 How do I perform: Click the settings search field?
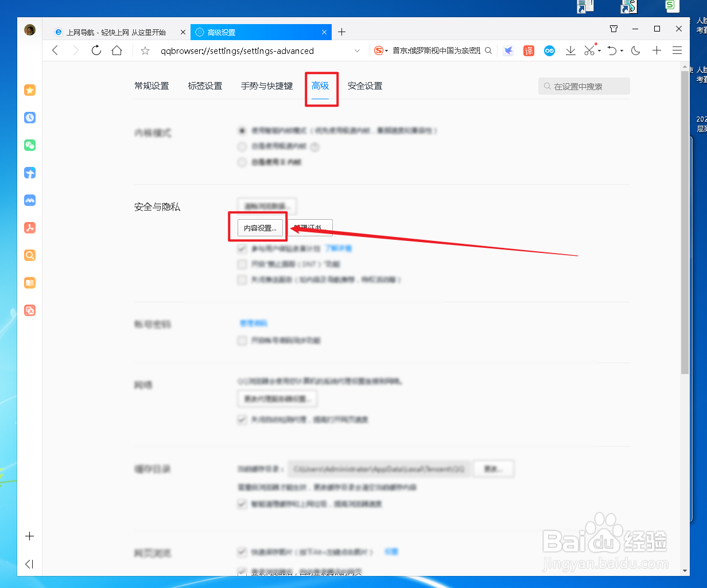click(584, 85)
